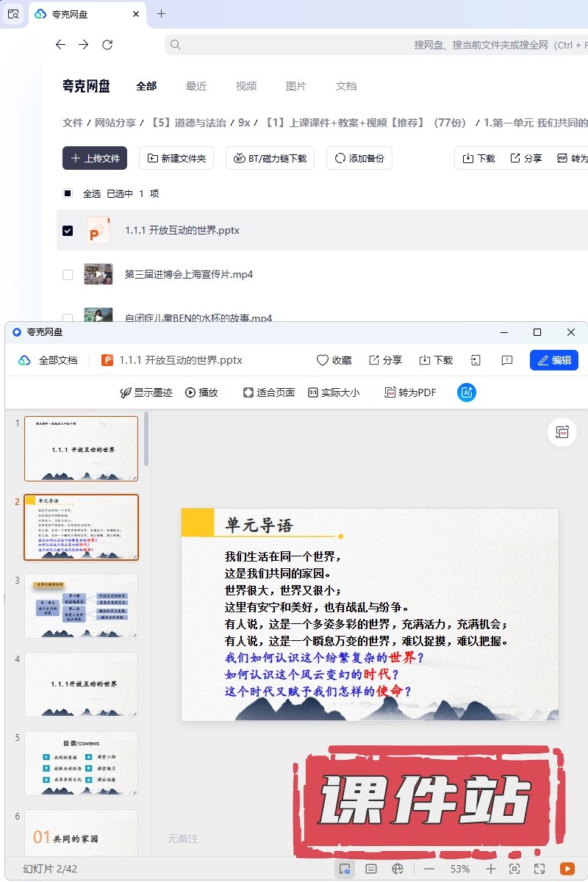Reload the page with browser refresh icon

(107, 45)
